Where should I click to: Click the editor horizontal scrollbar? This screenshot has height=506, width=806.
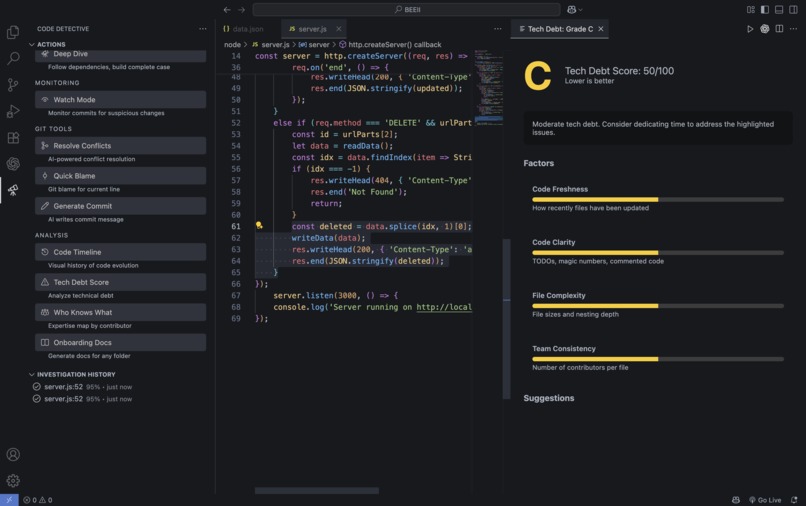click(317, 491)
